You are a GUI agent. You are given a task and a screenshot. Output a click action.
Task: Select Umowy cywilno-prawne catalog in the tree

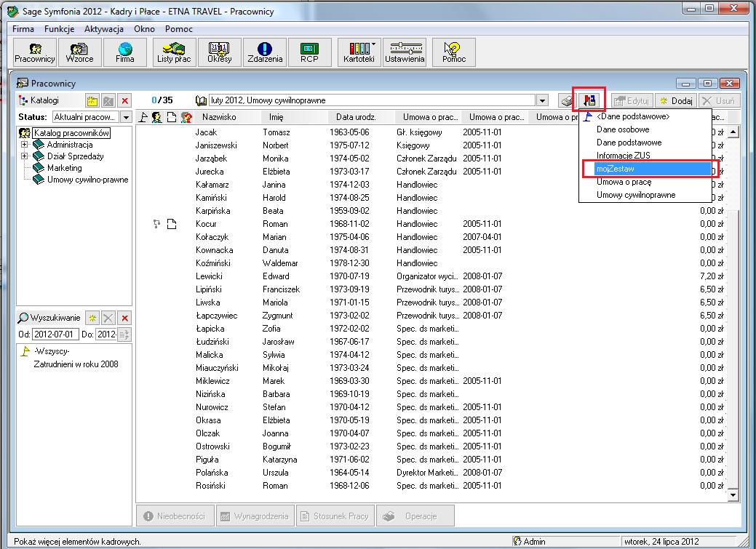(88, 180)
